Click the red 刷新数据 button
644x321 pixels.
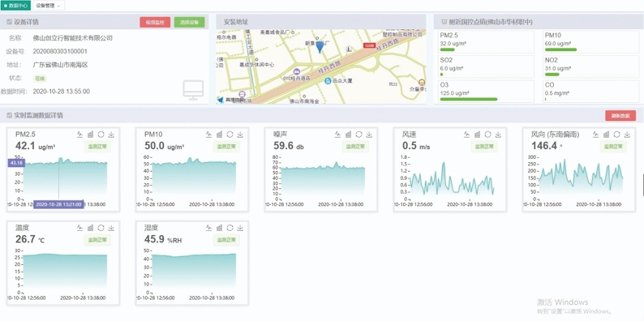[x=620, y=116]
